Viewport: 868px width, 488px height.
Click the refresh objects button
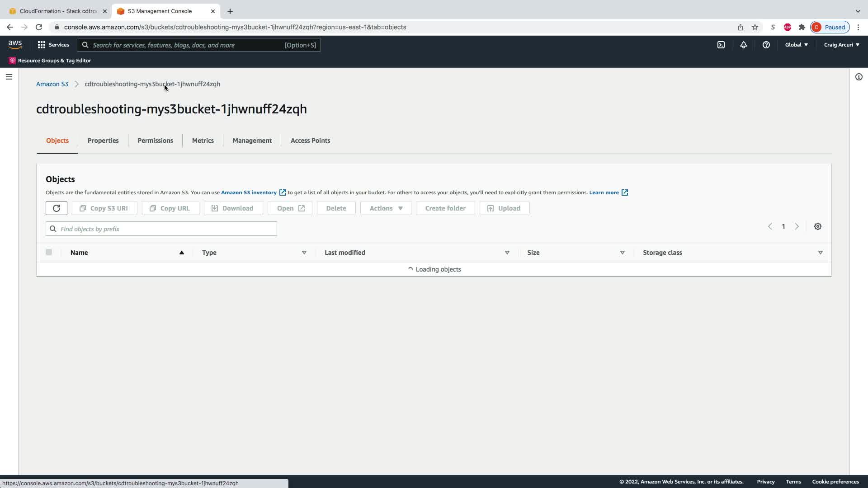[57, 208]
